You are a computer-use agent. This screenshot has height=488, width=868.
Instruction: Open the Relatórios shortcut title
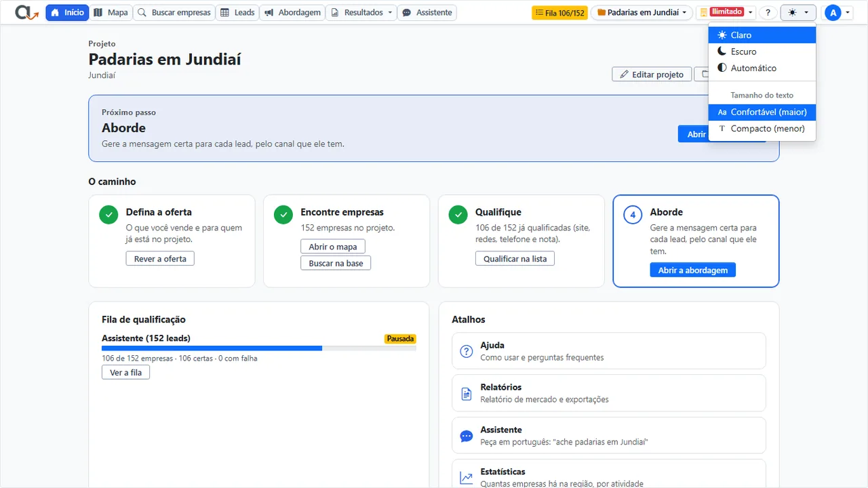pos(501,387)
